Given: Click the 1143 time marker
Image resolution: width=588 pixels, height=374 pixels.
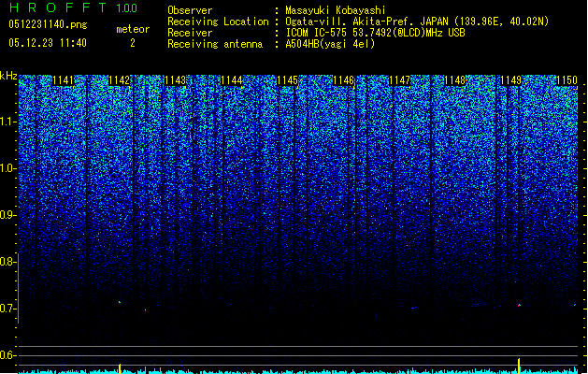Looking at the screenshot, I should (x=175, y=80).
